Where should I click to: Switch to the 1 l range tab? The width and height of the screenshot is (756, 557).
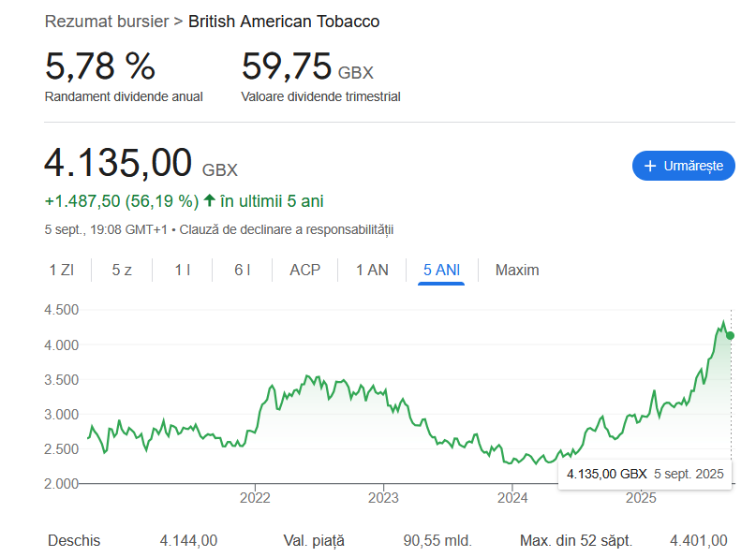click(183, 270)
